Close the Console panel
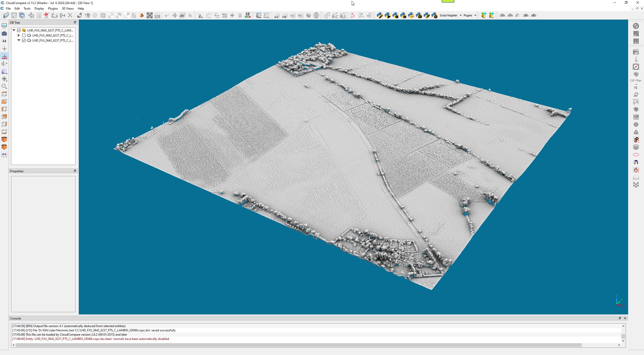Viewport: 644px width, 355px height. pyautogui.click(x=625, y=318)
